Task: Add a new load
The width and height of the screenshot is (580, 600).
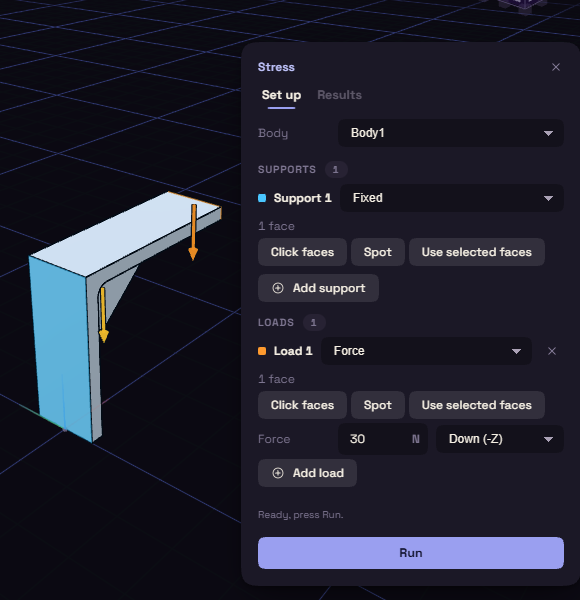Action: click(x=307, y=473)
